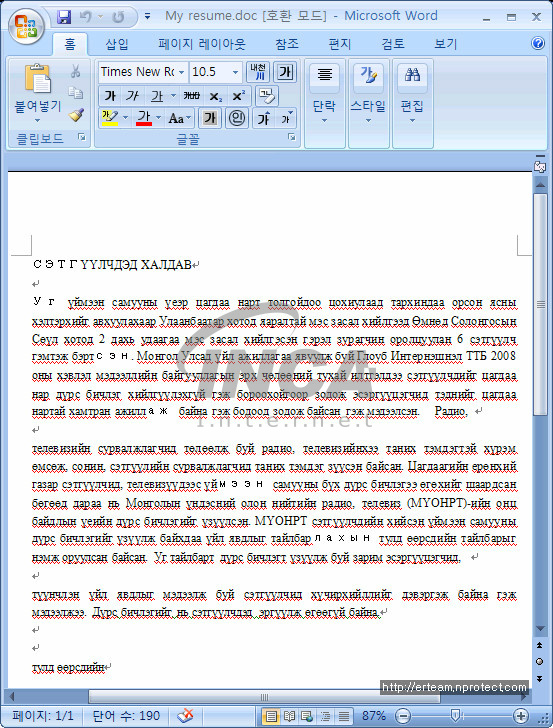Toggle subscript formatting
The width and height of the screenshot is (553, 728).
click(x=215, y=96)
